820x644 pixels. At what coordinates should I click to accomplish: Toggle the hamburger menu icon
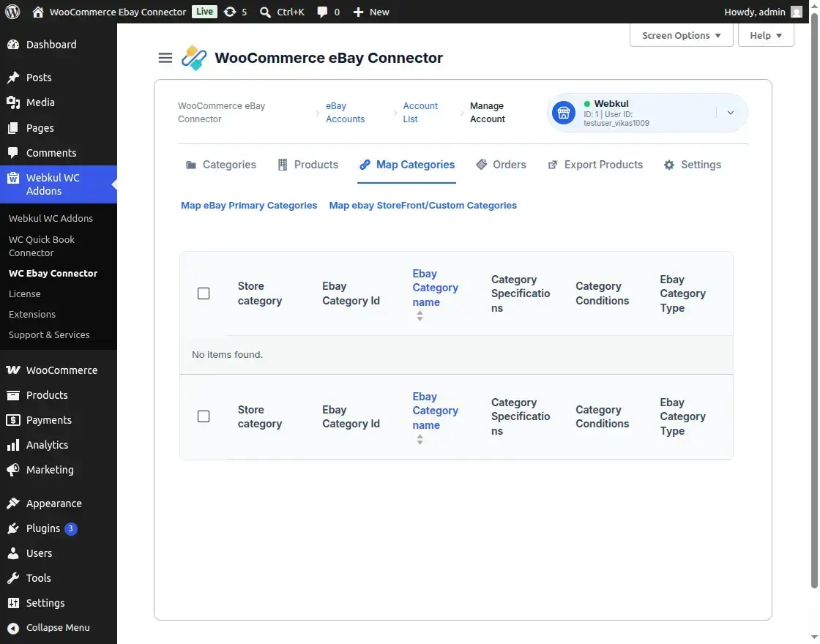[x=165, y=58]
